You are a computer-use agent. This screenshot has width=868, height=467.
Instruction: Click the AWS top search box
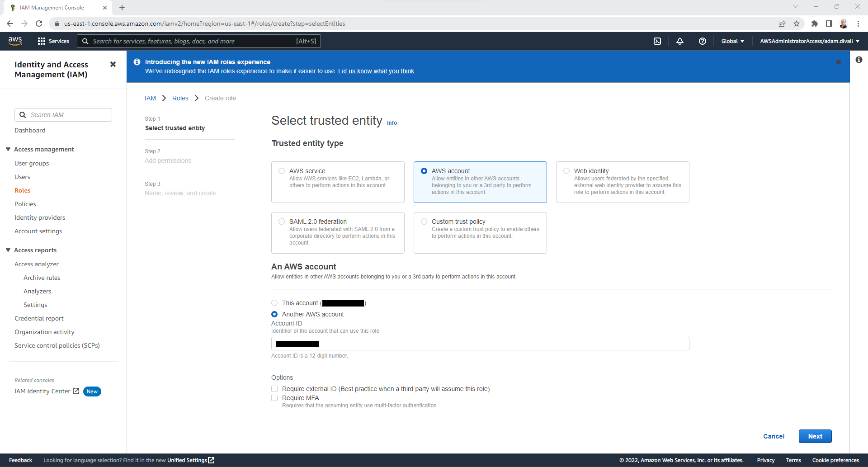tap(199, 41)
